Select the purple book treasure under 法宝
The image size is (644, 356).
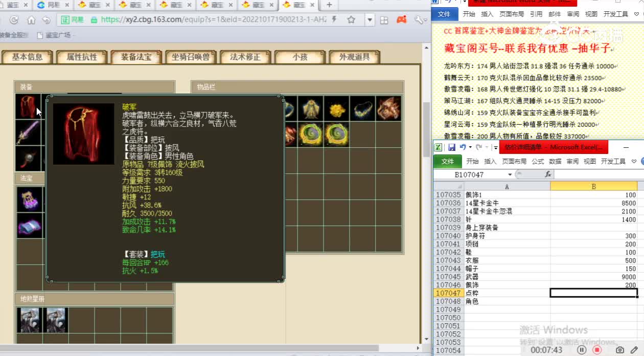click(x=29, y=225)
